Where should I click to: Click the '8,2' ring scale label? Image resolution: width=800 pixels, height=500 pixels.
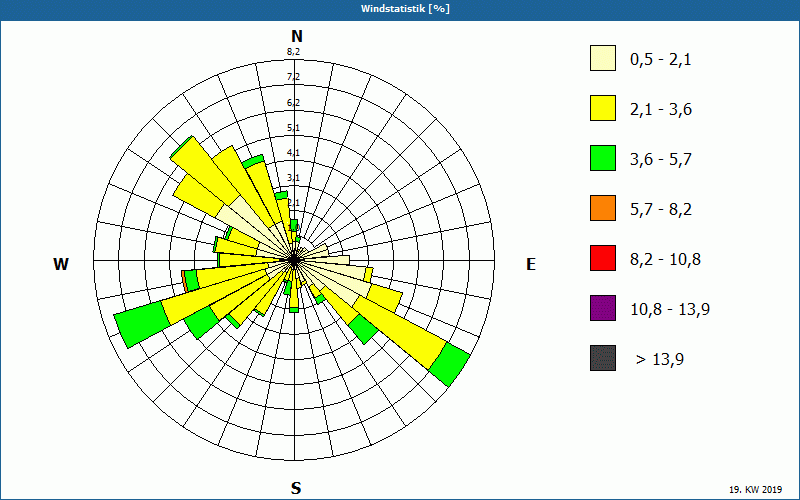click(293, 52)
